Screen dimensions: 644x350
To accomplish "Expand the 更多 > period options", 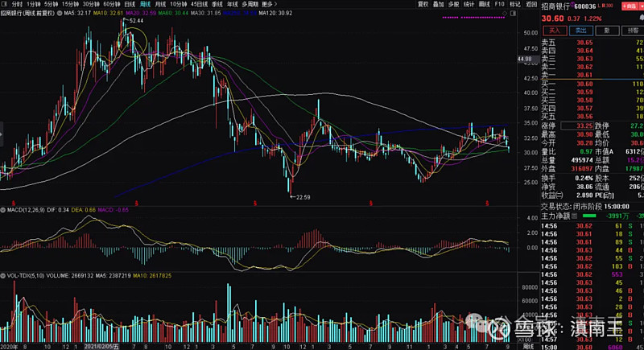I will pos(270,4).
